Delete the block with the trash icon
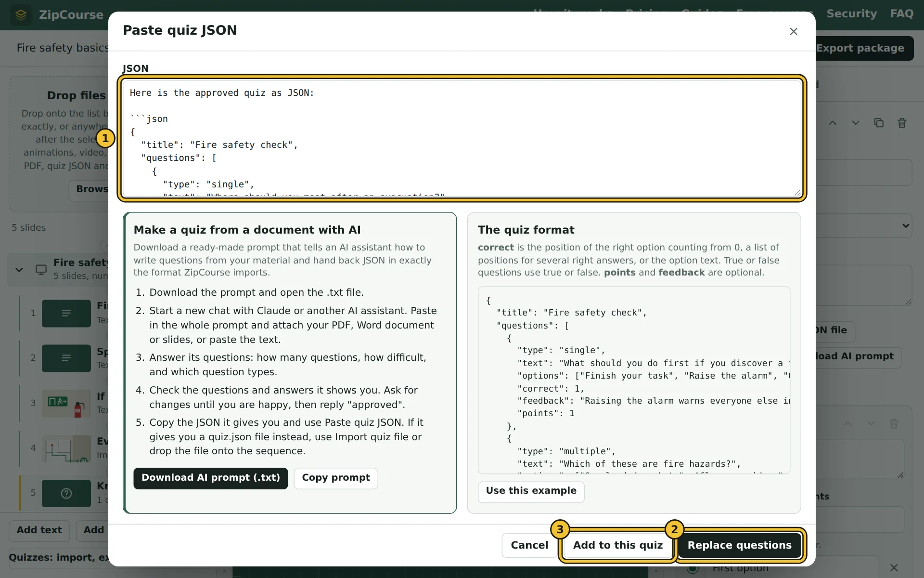The image size is (924, 578). (902, 123)
